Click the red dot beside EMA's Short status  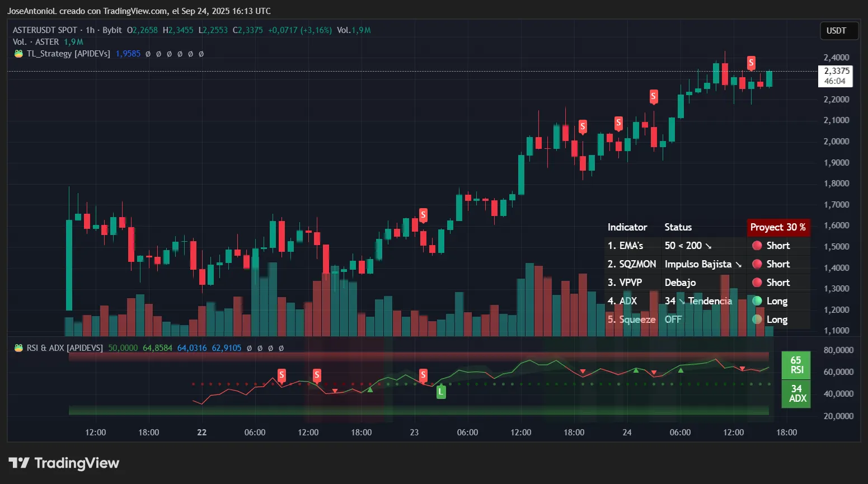[x=757, y=246]
